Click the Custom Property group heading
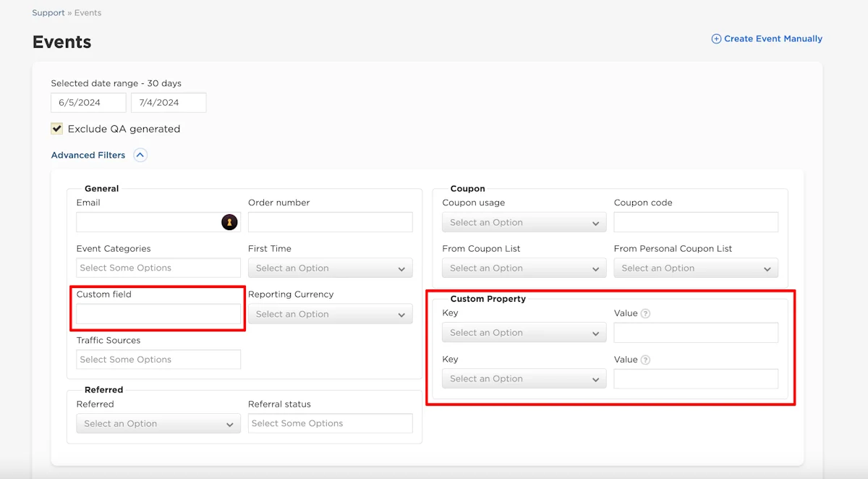868x479 pixels. [x=488, y=299]
